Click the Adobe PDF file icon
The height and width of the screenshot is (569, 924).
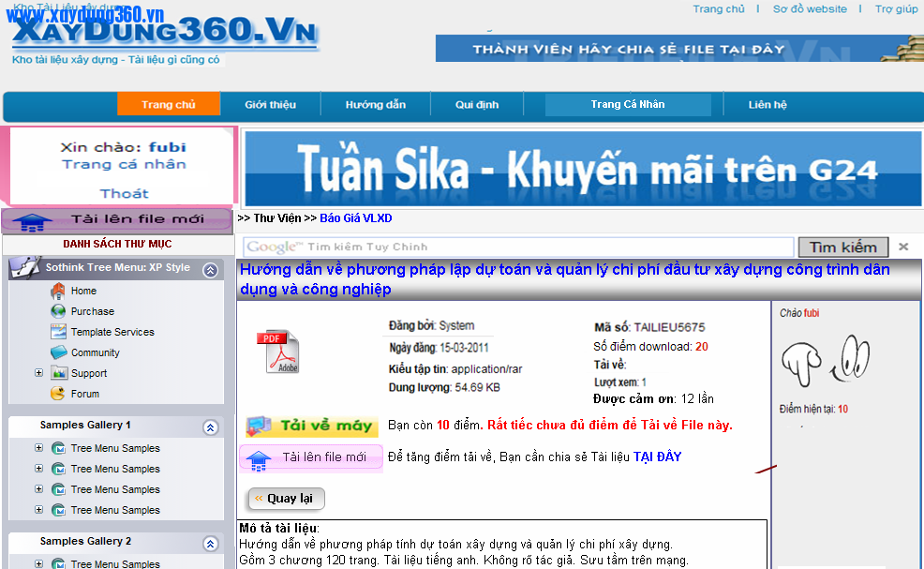pyautogui.click(x=277, y=352)
